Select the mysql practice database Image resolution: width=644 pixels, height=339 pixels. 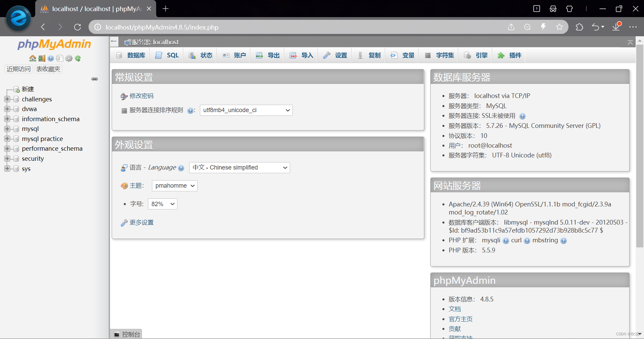(x=42, y=139)
